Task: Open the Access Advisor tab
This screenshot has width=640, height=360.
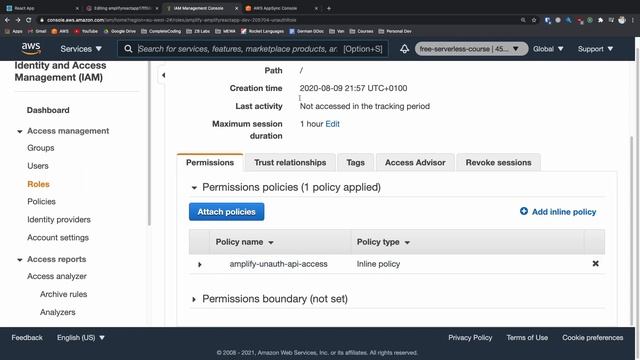Action: coord(415,162)
